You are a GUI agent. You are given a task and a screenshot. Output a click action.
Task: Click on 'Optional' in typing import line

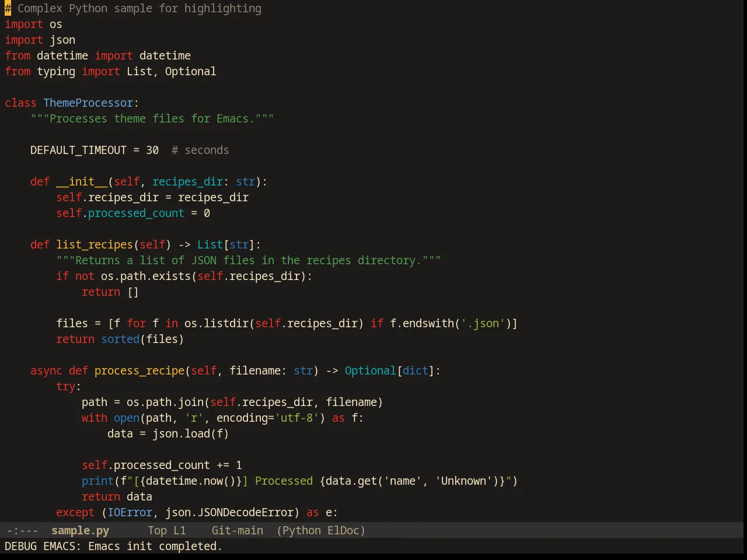coord(190,71)
